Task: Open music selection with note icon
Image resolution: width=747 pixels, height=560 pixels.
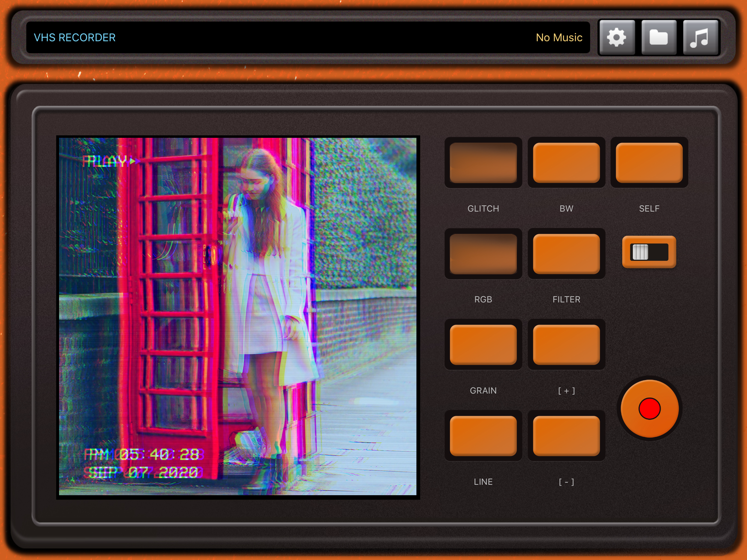Action: (700, 37)
